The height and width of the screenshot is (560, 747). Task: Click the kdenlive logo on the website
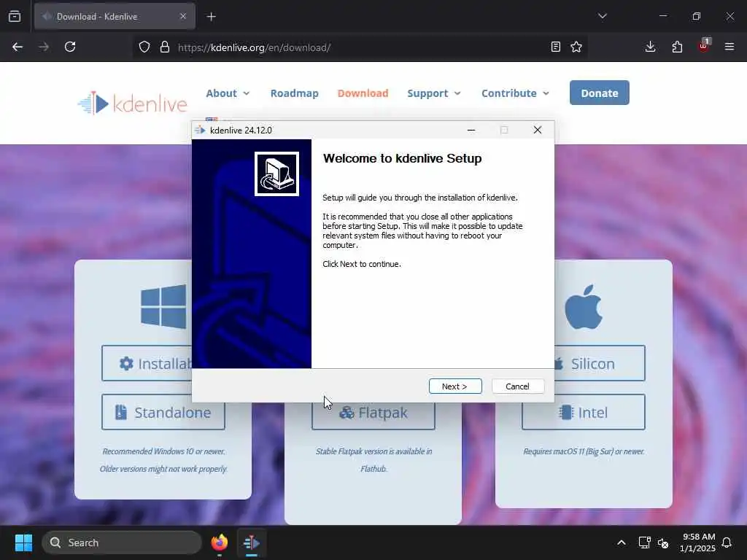click(133, 104)
